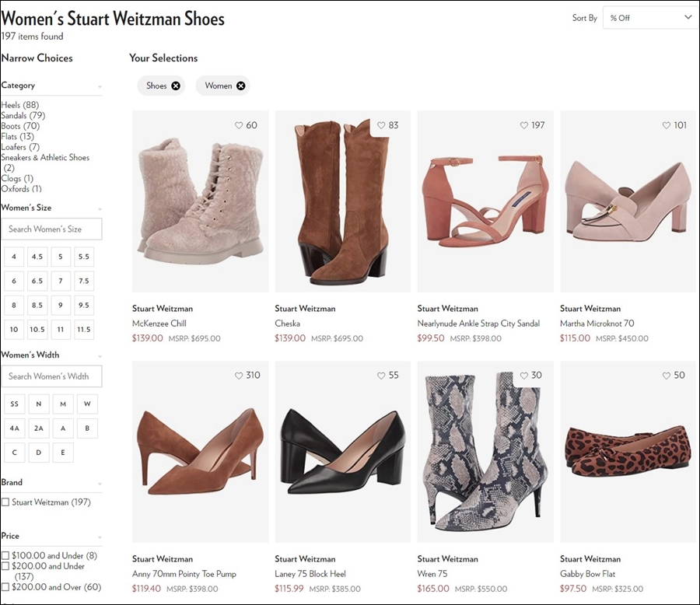Favorite the Anny 70mm Pointy Toe Pump
This screenshot has width=700, height=605.
pos(239,376)
